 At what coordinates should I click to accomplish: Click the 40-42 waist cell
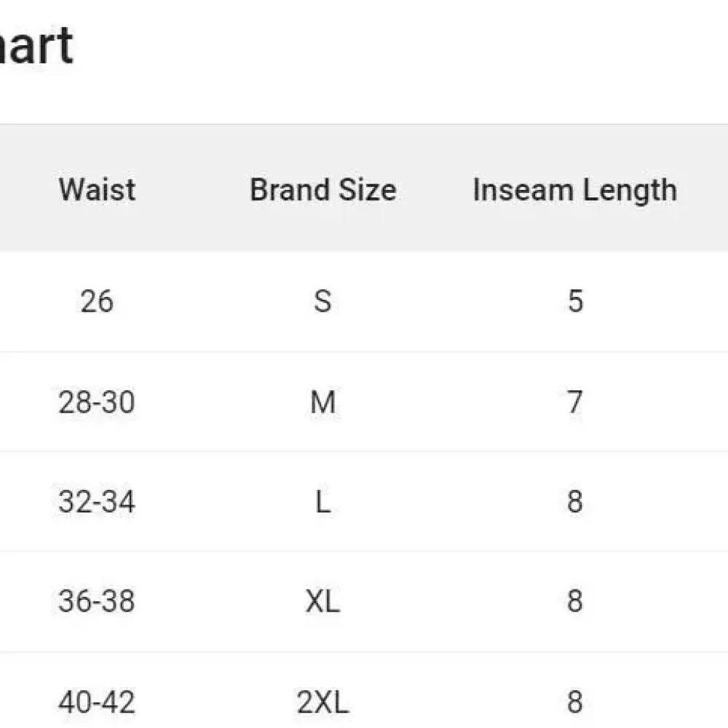(x=97, y=702)
